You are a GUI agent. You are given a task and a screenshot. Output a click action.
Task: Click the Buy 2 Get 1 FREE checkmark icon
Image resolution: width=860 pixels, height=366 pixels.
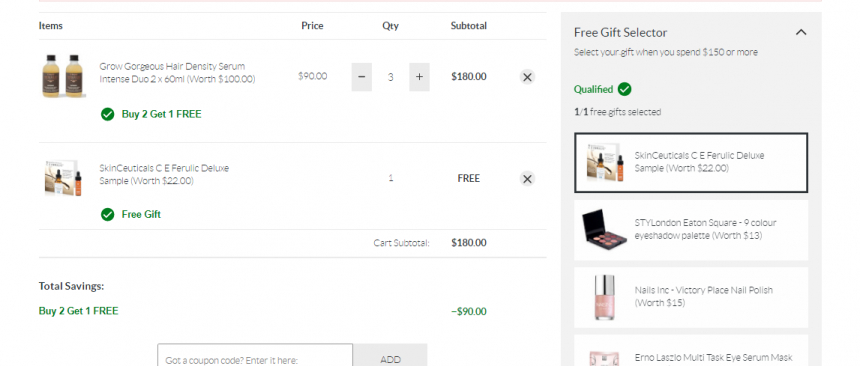[108, 114]
